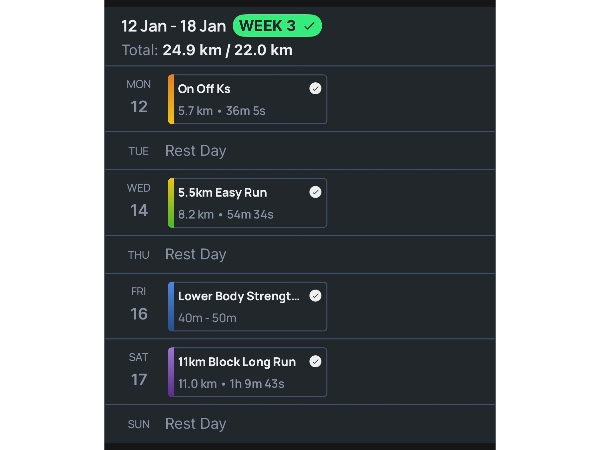Click the 12 Jan - 18 Jan date range

pos(173,25)
